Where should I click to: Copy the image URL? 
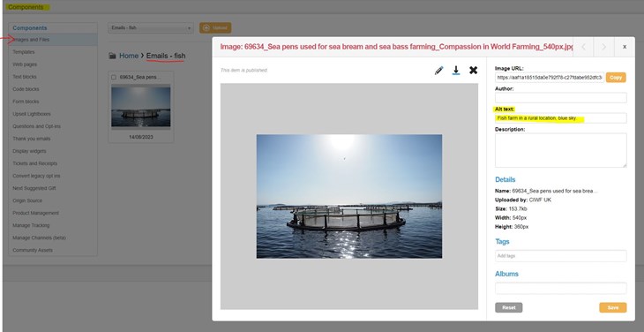[616, 77]
